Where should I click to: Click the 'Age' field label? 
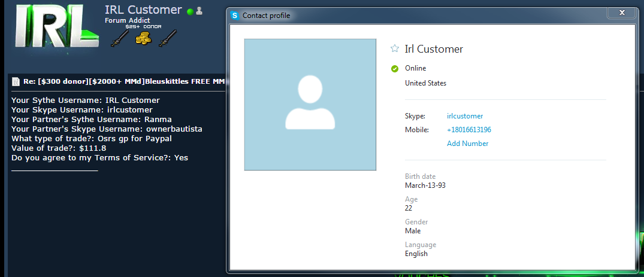pos(411,199)
